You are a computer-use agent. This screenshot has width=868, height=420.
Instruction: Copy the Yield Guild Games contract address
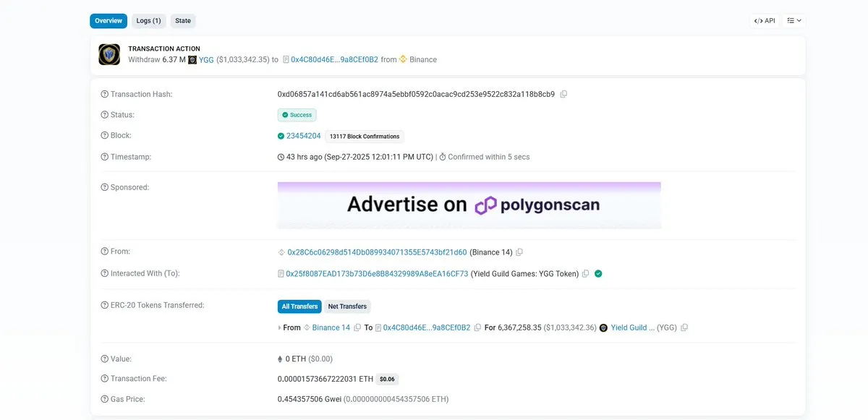586,274
